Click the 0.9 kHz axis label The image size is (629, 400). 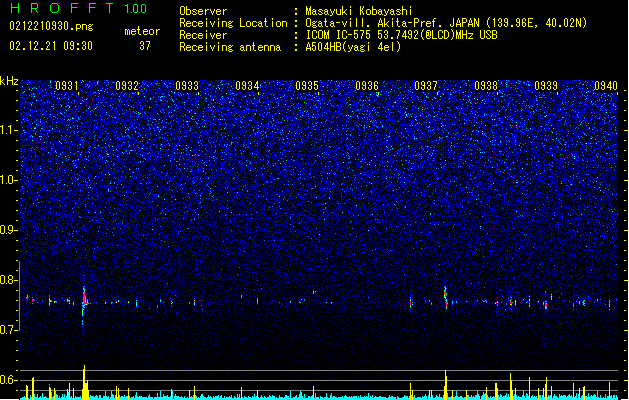[9, 230]
